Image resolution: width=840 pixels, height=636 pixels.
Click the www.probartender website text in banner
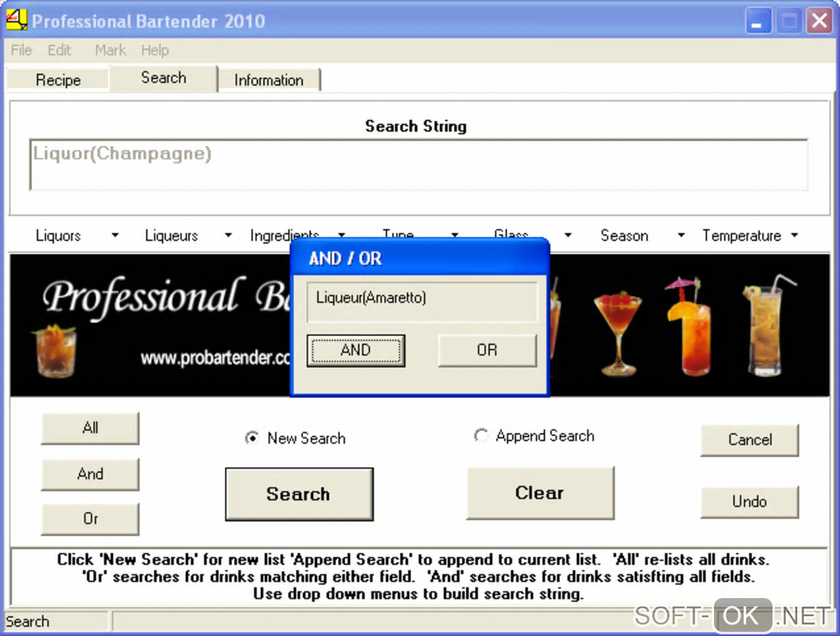point(216,358)
